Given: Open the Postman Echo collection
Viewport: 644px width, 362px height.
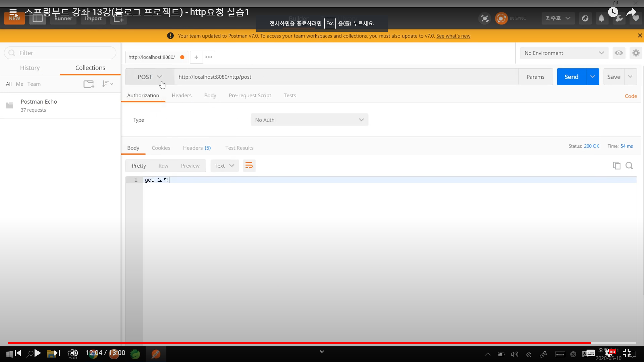Looking at the screenshot, I should [x=60, y=105].
